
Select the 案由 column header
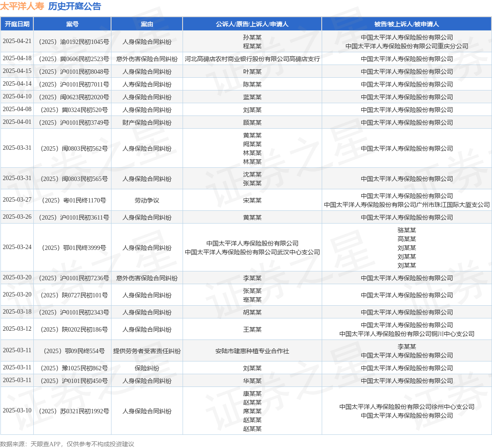[x=147, y=24]
